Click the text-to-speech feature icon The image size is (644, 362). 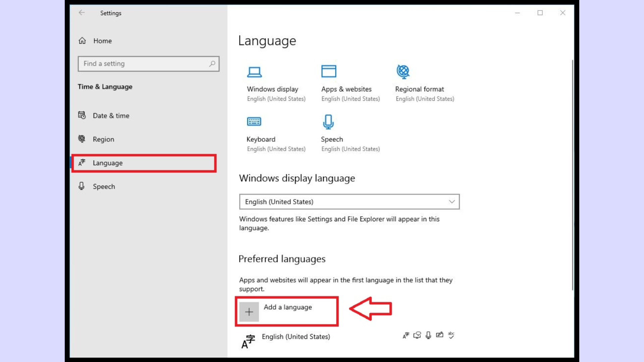coord(417,335)
